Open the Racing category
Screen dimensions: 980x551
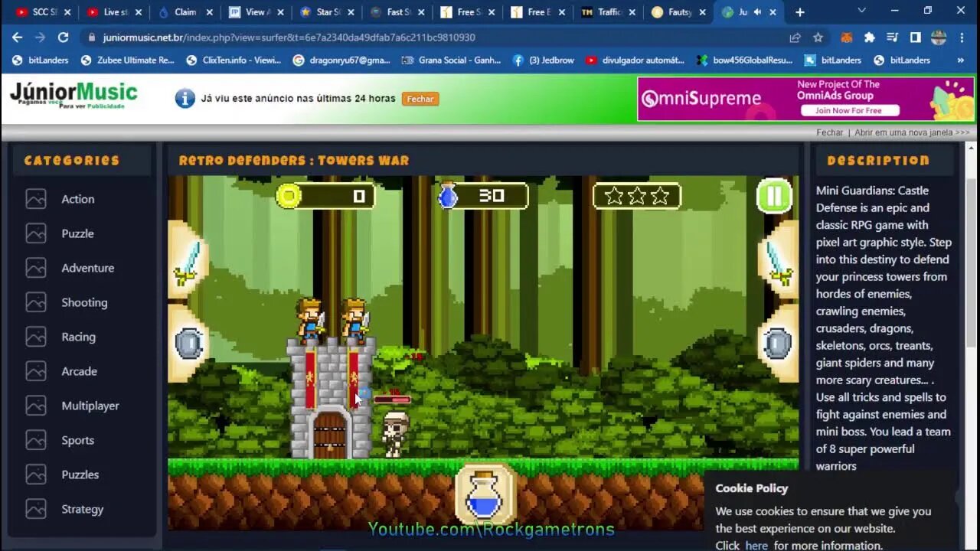(78, 337)
